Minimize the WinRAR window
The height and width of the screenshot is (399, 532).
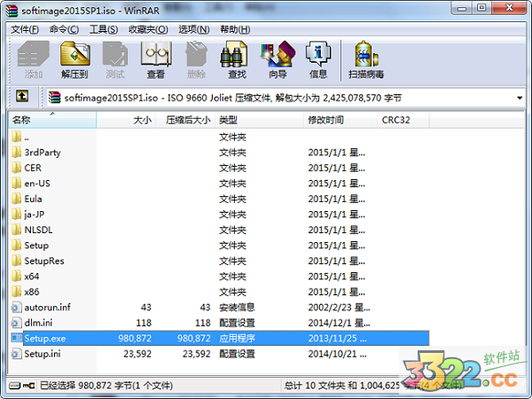461,8
